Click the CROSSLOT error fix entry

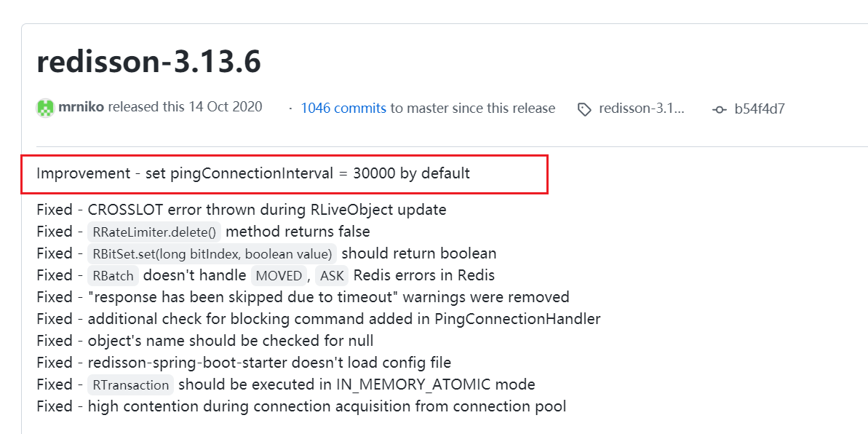point(242,210)
